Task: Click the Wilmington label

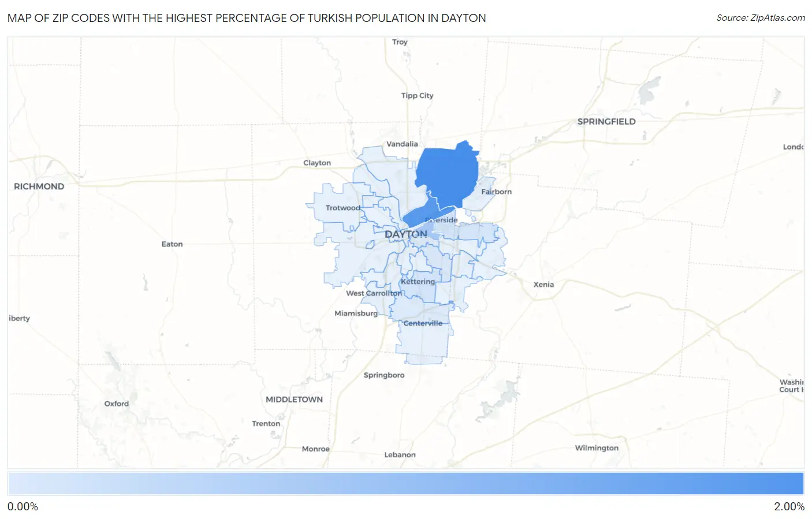Action: pos(597,448)
